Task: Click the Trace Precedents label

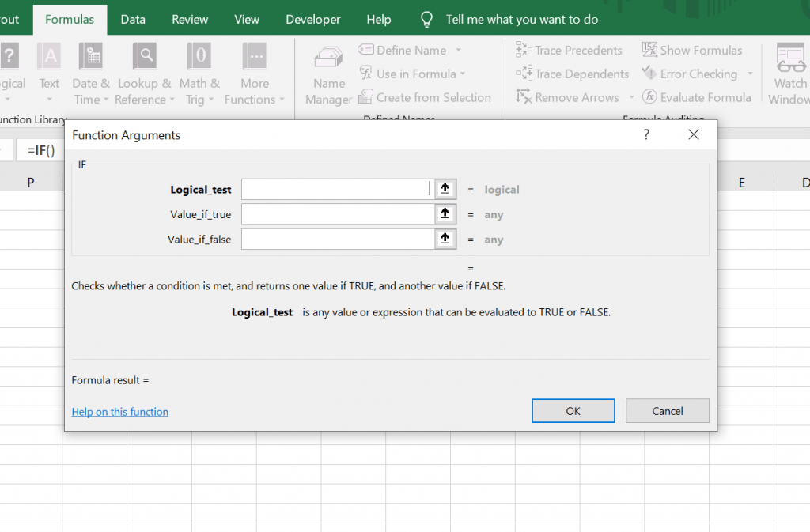Action: 578,50
